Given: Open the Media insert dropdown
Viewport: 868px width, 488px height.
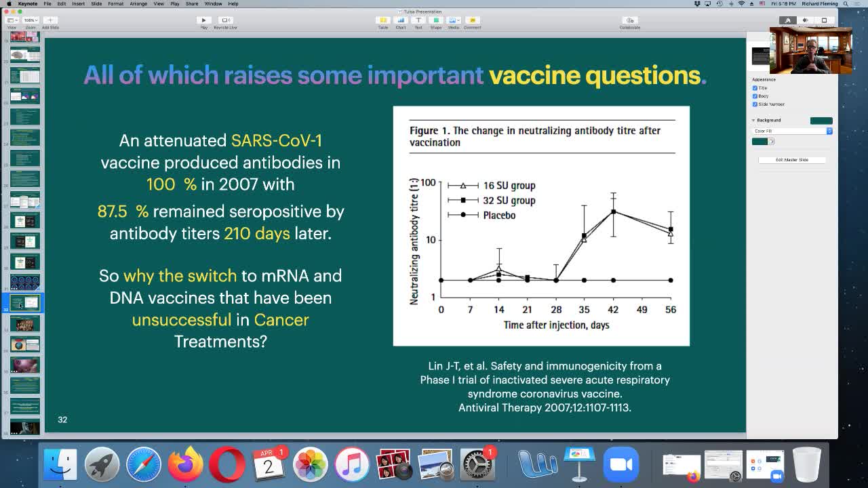Looking at the screenshot, I should 454,20.
